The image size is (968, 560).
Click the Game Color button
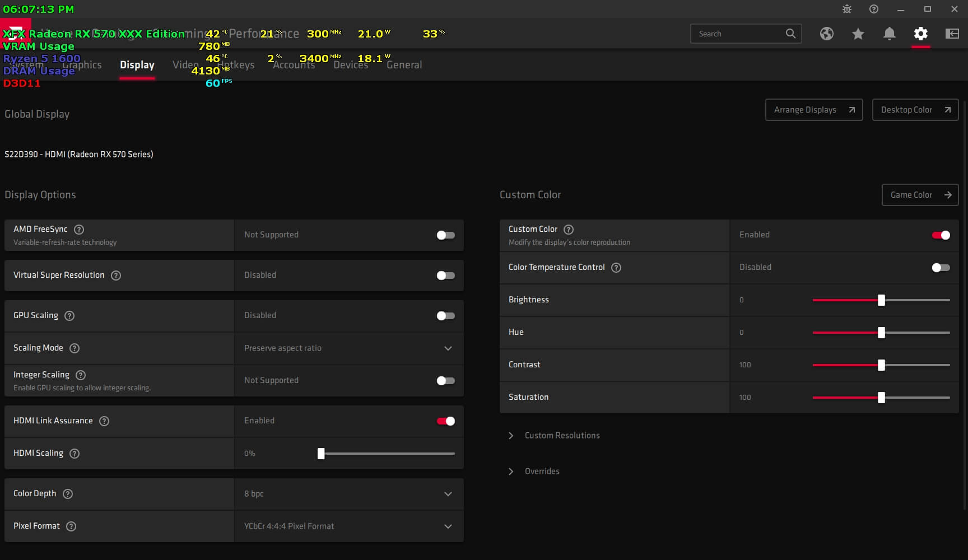pos(920,195)
